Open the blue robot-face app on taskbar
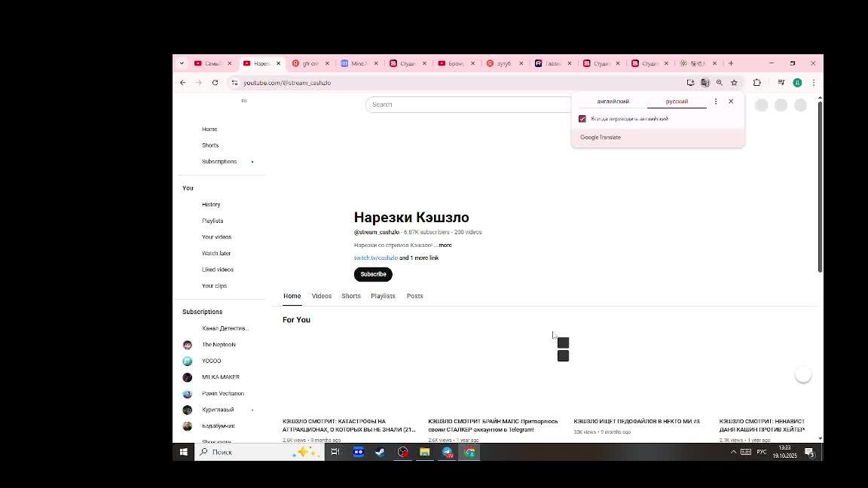The width and height of the screenshot is (868, 488). 358,452
